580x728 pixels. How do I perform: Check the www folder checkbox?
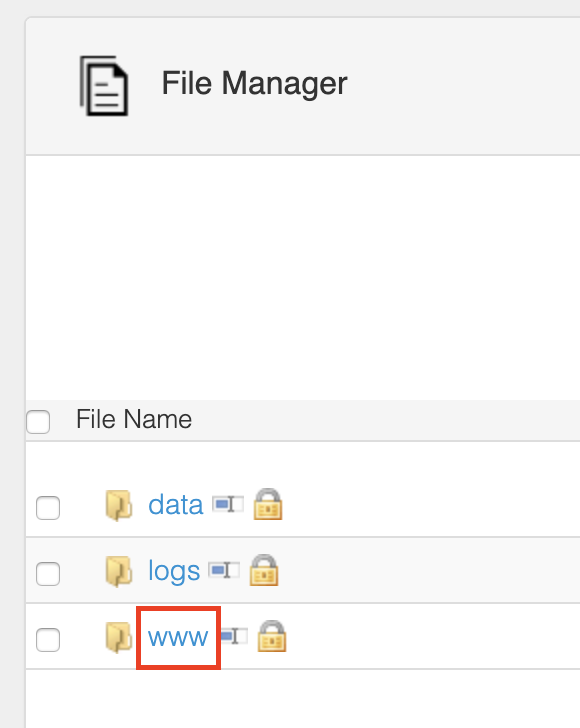(x=48, y=640)
